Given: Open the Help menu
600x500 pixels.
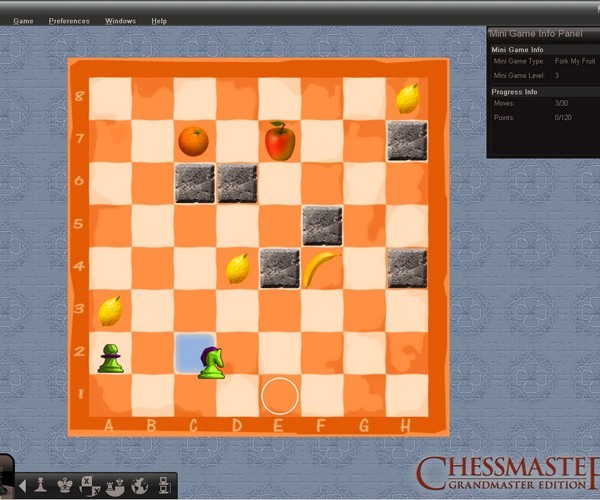Looking at the screenshot, I should pos(159,21).
